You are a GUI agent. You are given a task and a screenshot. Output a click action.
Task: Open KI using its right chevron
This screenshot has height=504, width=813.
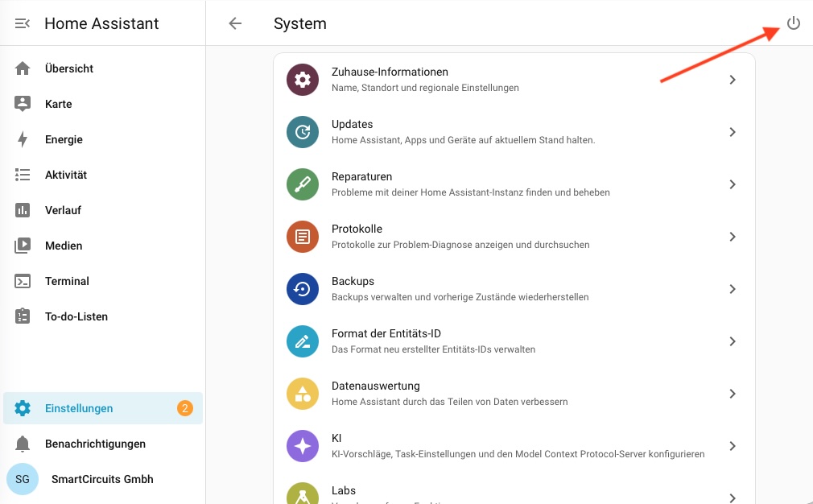pos(733,446)
